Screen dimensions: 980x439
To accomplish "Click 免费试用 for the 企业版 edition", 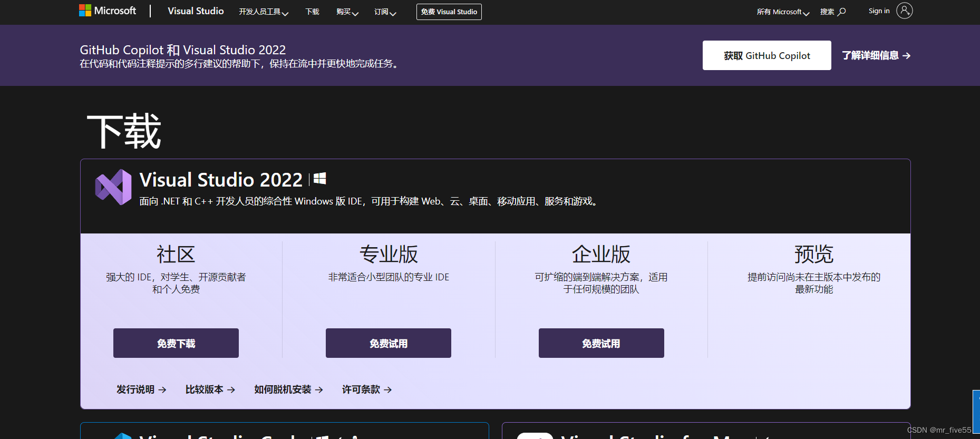I will [601, 343].
